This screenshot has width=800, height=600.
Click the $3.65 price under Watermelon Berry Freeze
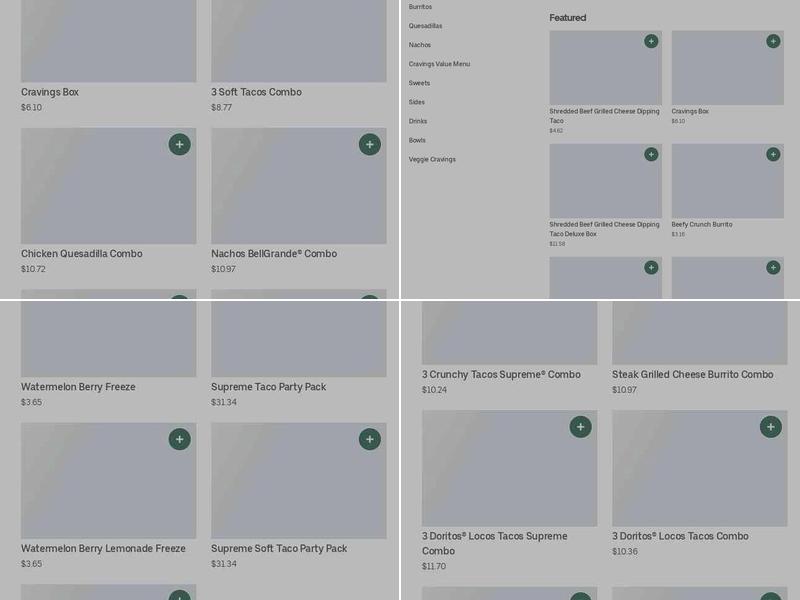click(x=32, y=402)
